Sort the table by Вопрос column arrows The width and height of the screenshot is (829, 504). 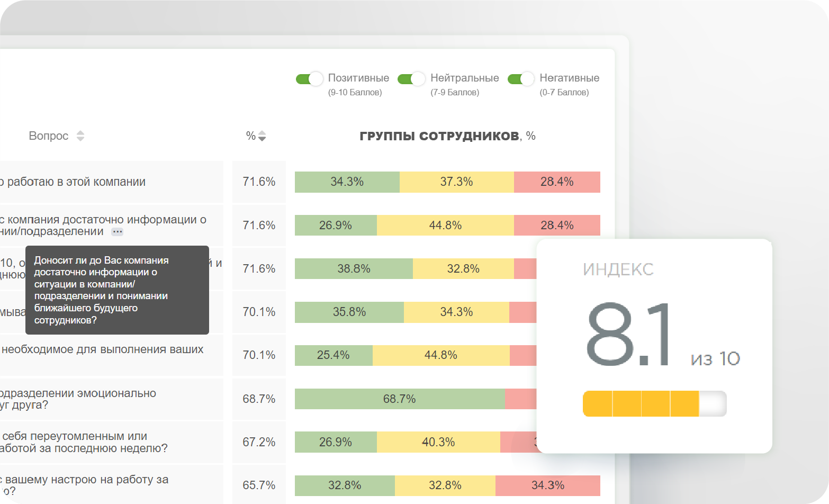click(80, 136)
